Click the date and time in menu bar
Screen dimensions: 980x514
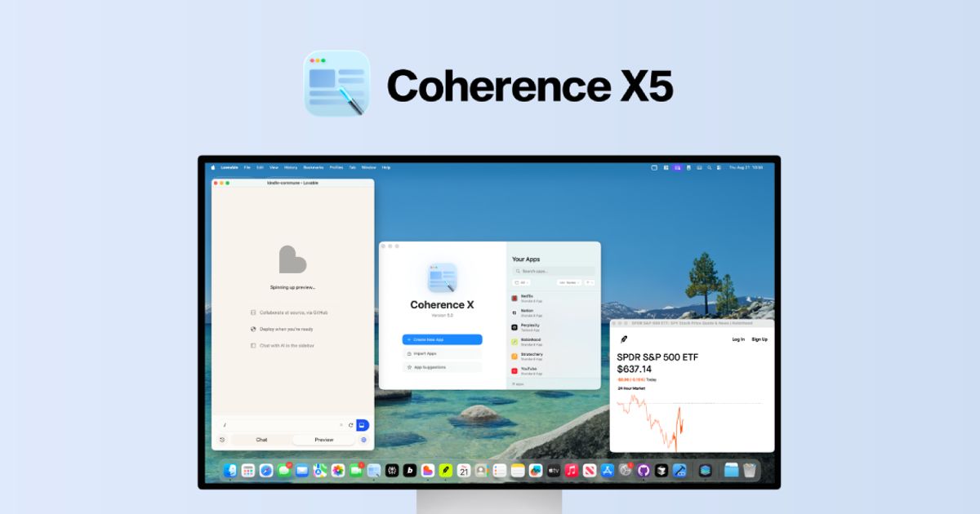click(x=746, y=167)
